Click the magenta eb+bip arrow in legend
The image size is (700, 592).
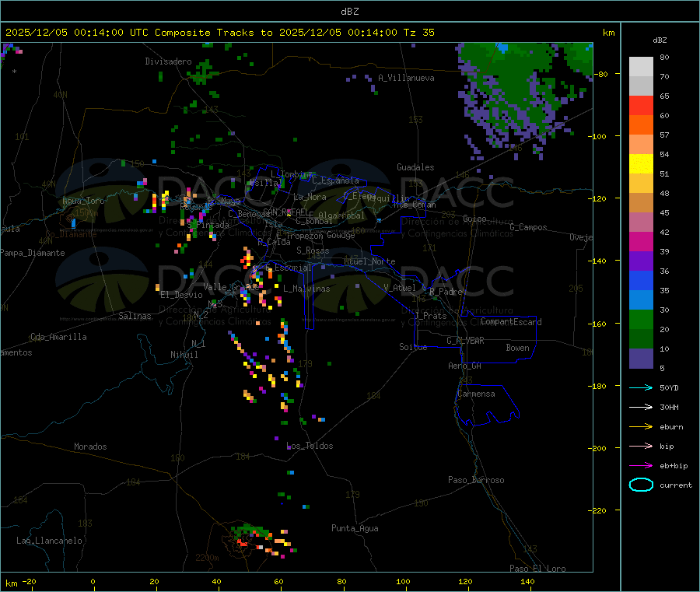click(641, 465)
